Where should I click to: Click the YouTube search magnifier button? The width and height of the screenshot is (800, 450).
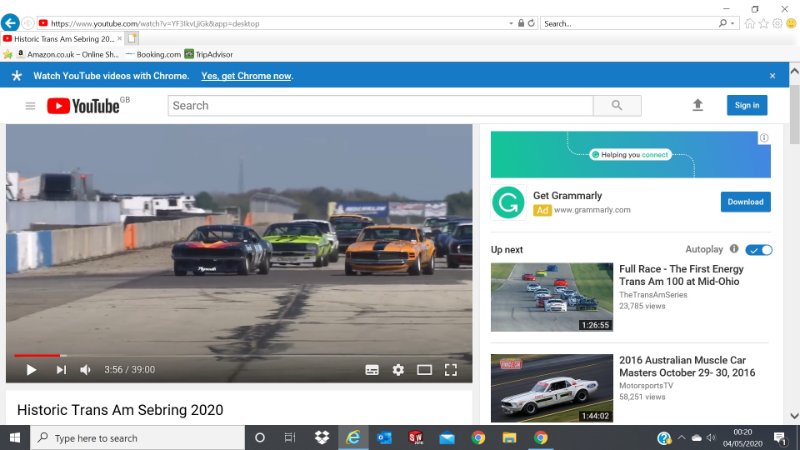point(617,105)
